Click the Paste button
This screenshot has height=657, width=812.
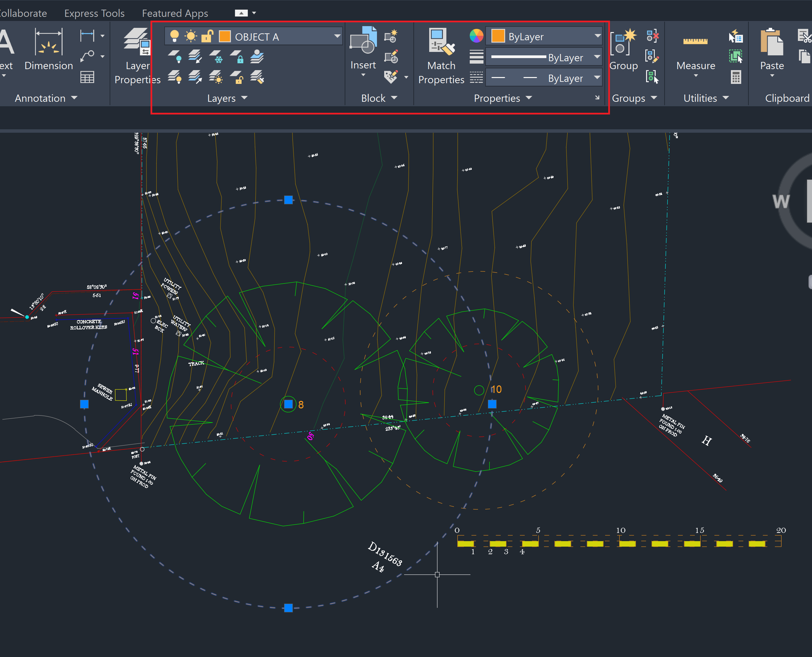click(x=771, y=49)
